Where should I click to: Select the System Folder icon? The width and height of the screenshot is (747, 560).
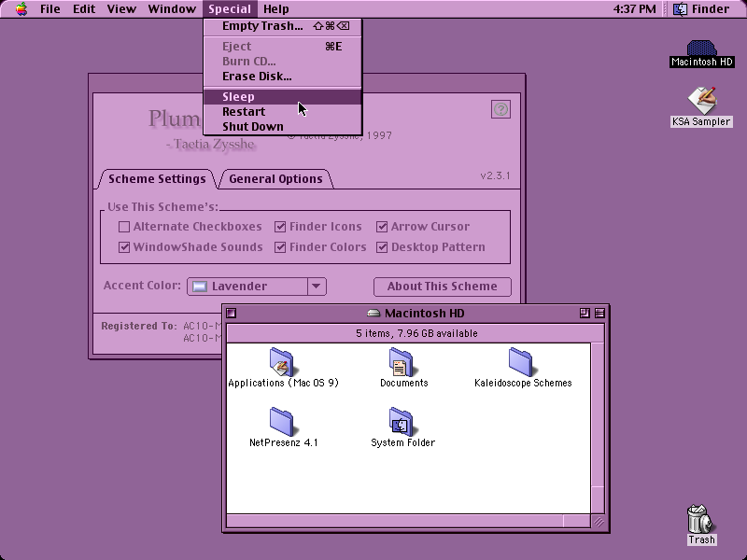(x=402, y=422)
